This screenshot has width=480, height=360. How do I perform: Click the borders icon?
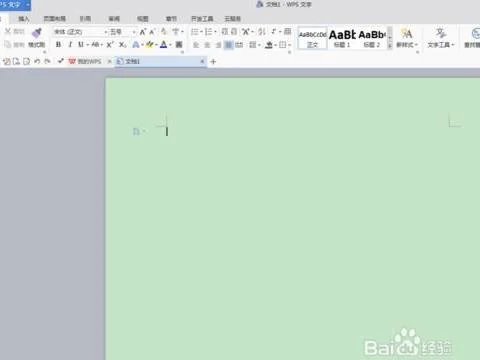(x=283, y=44)
